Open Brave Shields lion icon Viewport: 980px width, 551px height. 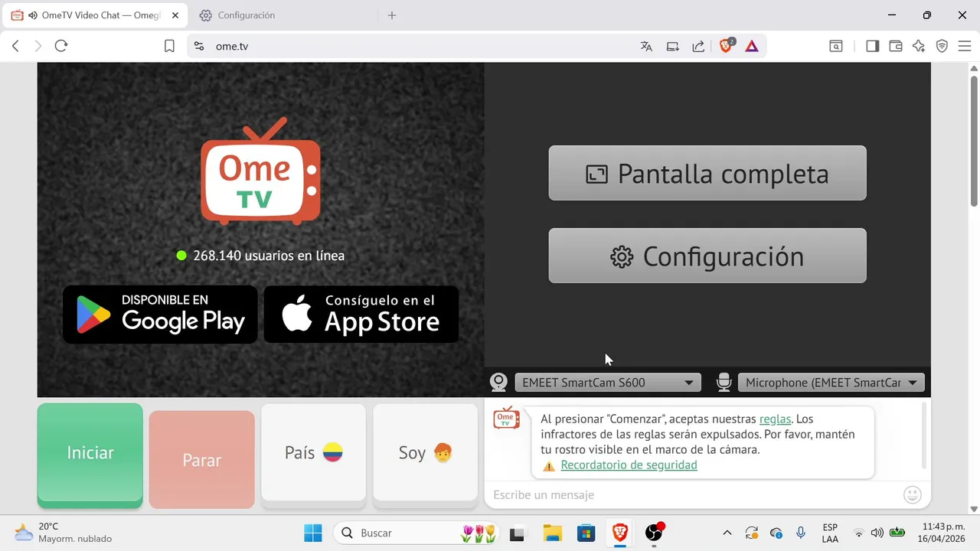(x=726, y=46)
